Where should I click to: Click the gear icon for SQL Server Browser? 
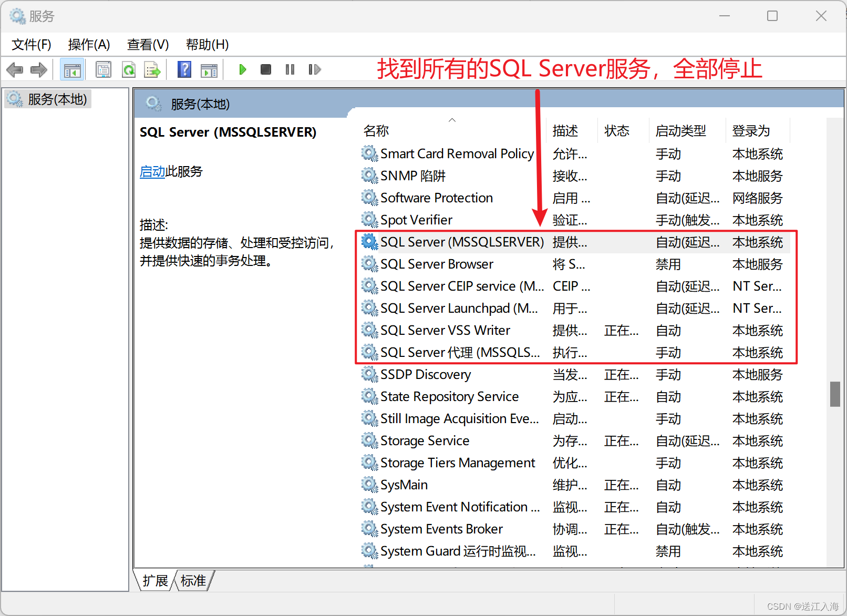pos(369,264)
